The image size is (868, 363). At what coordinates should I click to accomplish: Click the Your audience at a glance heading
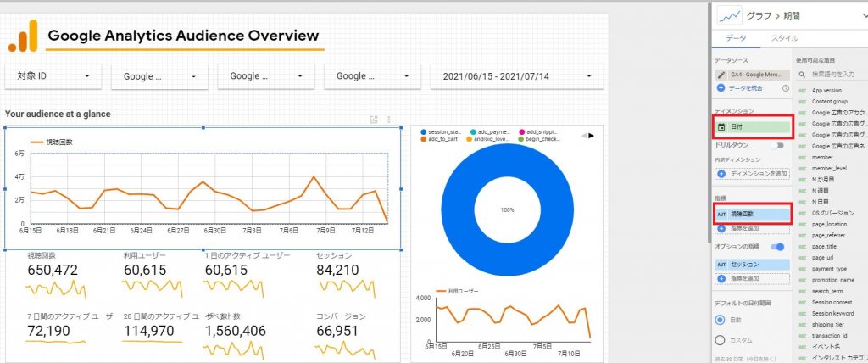58,114
